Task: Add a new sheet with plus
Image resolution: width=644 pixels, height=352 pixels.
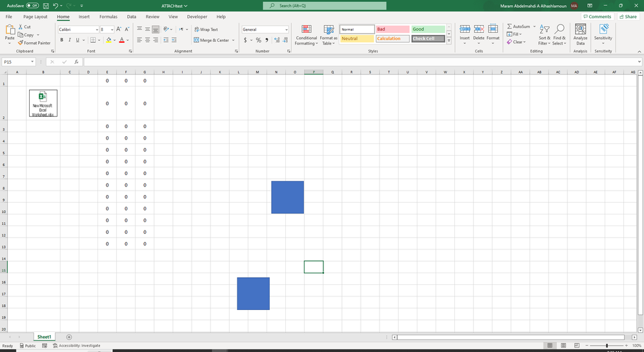Action: [x=69, y=336]
